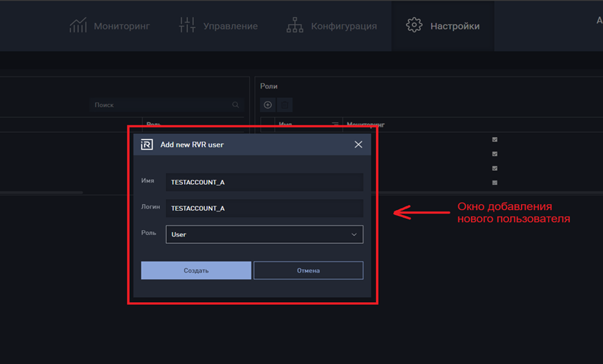Click the Конфигурация network tree icon
Viewport: 603px width, 364px height.
295,25
